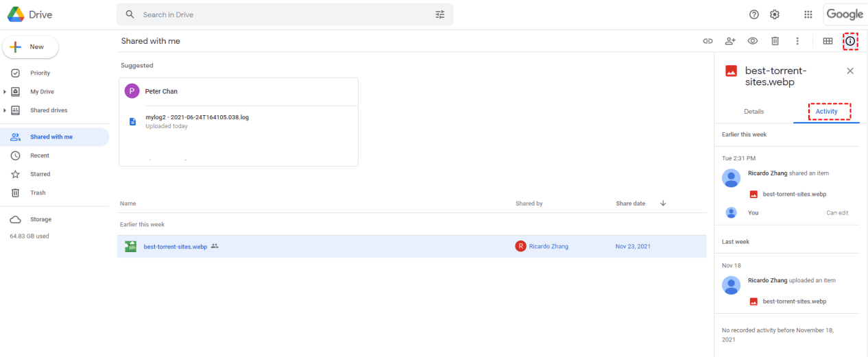Open Trash in the sidebar

point(38,193)
